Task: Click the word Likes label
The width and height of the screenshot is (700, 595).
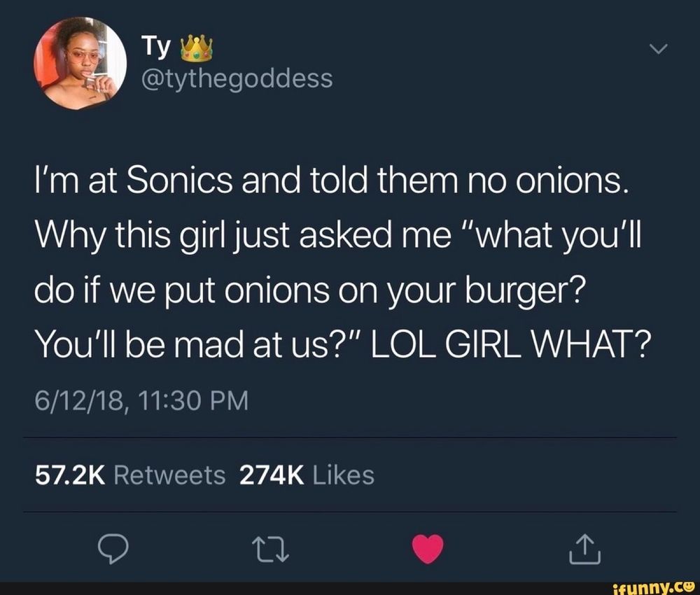Action: (x=343, y=475)
